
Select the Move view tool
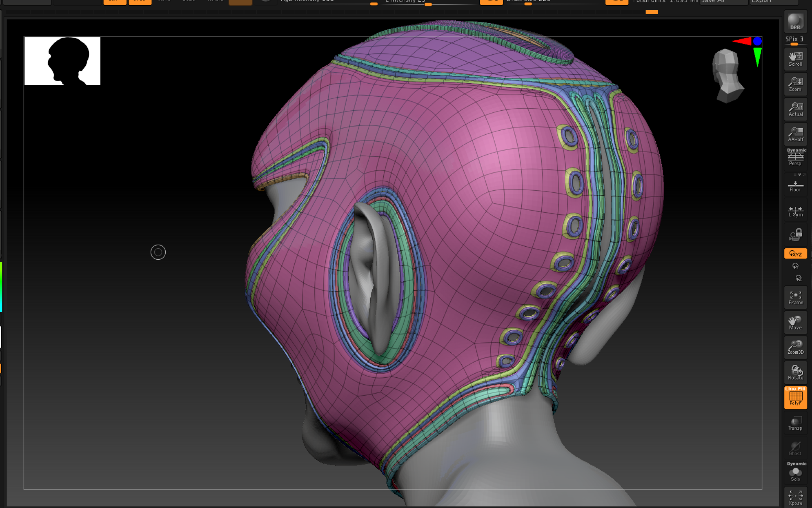(795, 323)
